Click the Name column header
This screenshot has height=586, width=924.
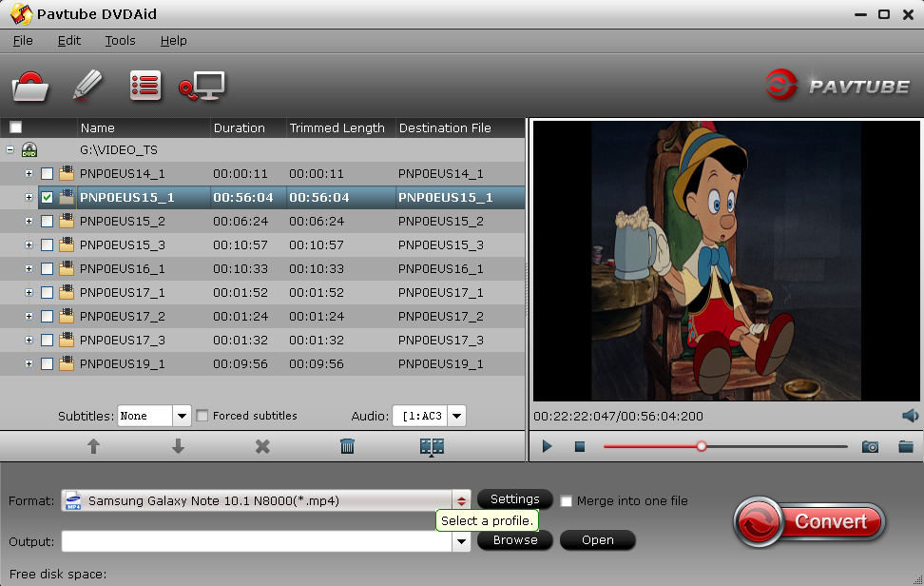[x=144, y=127]
